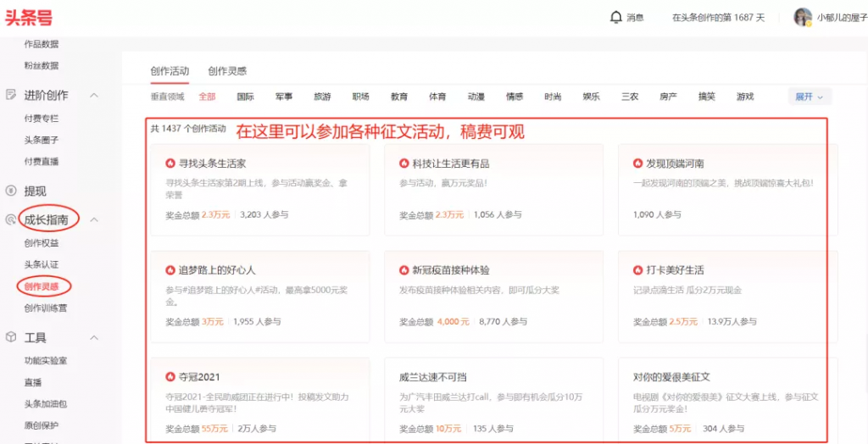Filter activities by 情感

click(515, 97)
